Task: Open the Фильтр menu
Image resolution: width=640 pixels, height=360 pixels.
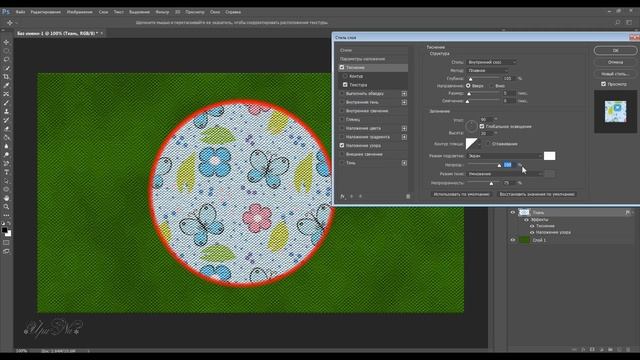Action: (162, 12)
